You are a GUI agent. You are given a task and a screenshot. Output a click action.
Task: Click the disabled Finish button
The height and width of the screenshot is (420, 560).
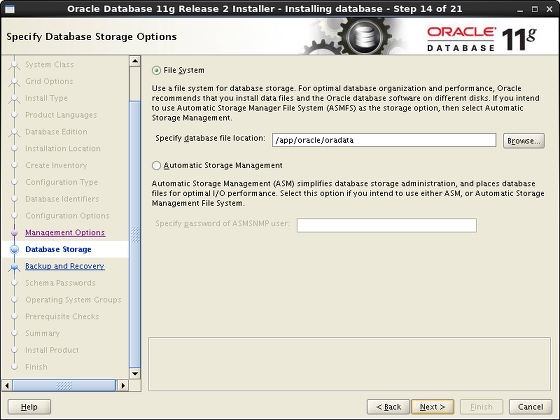481,407
